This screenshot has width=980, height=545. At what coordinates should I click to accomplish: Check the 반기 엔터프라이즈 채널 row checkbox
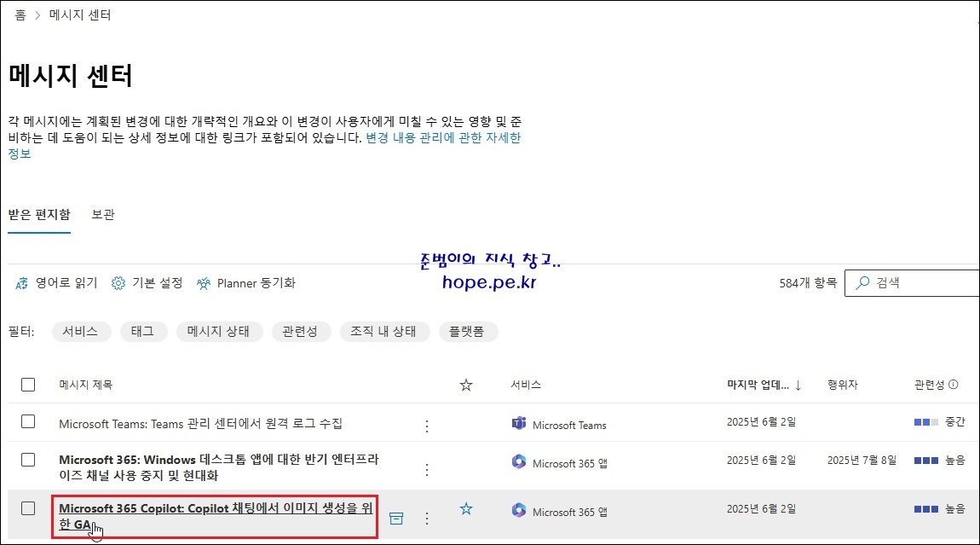pyautogui.click(x=28, y=460)
